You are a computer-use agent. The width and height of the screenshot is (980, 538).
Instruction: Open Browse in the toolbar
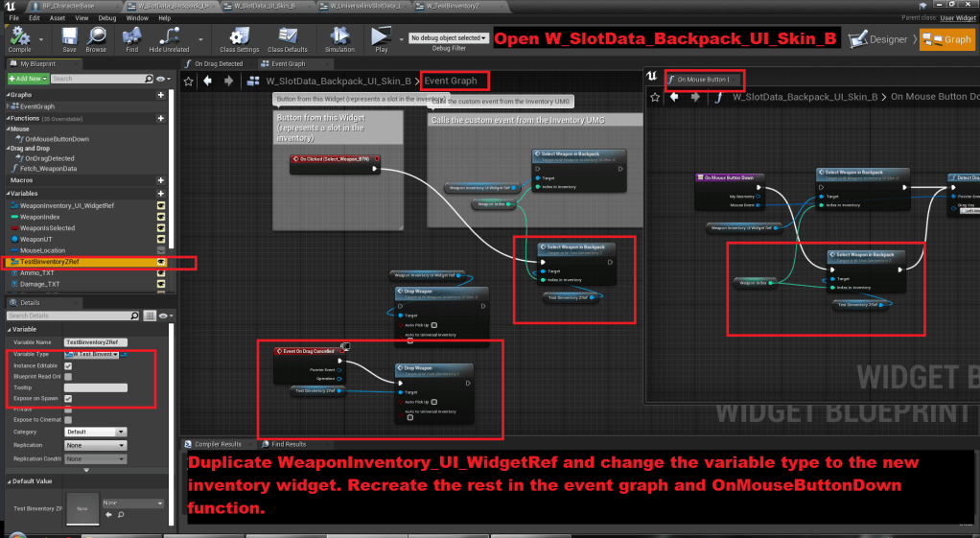pos(96,39)
